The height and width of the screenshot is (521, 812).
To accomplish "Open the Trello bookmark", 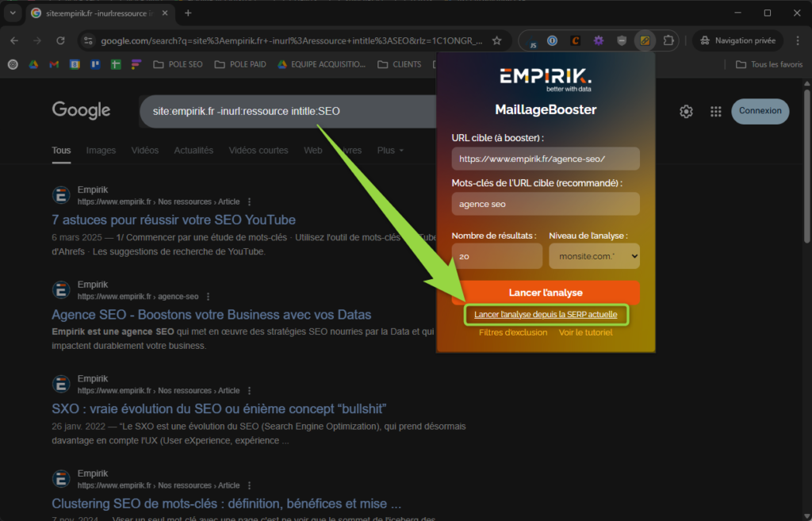I will [x=95, y=64].
